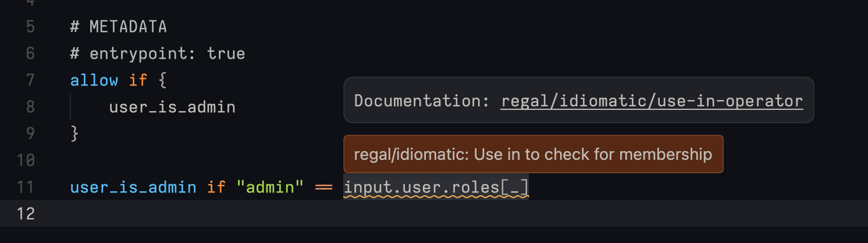The height and width of the screenshot is (243, 868).
Task: Place cursor on the '# METADATA' comment
Action: point(118,27)
